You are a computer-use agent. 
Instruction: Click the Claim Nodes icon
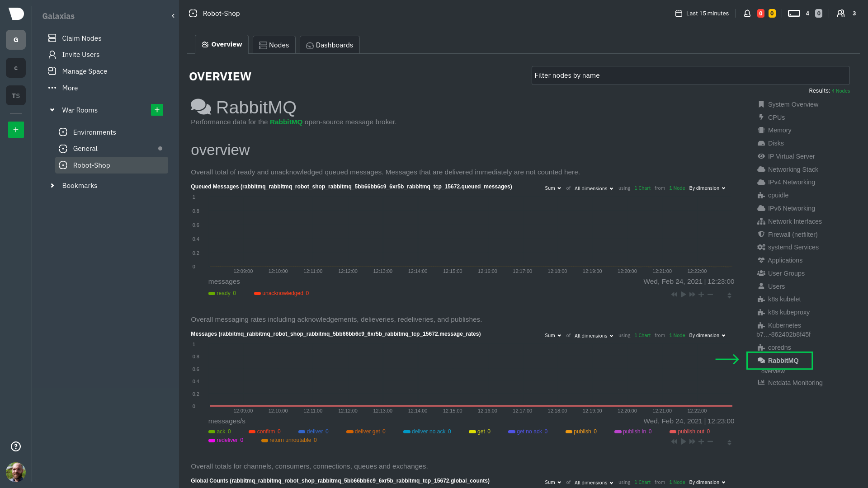[52, 38]
